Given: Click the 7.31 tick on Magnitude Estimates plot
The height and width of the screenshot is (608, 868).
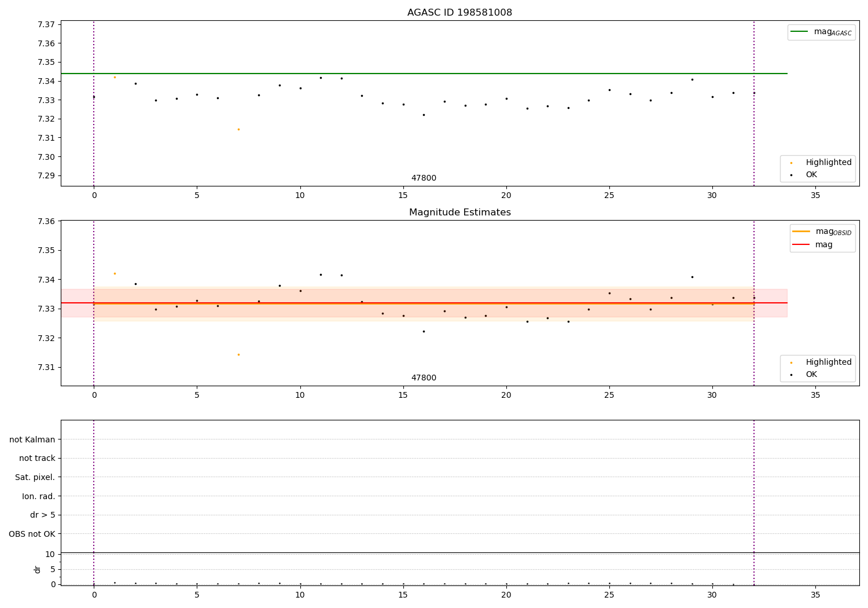Looking at the screenshot, I should click(46, 367).
